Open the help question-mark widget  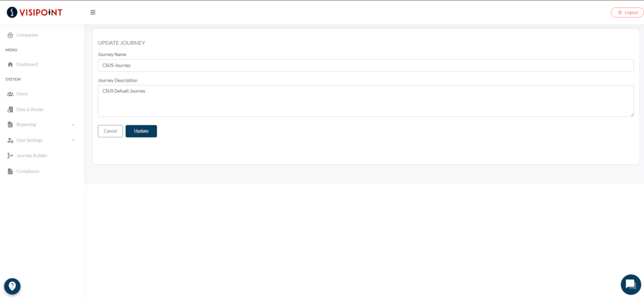click(13, 286)
